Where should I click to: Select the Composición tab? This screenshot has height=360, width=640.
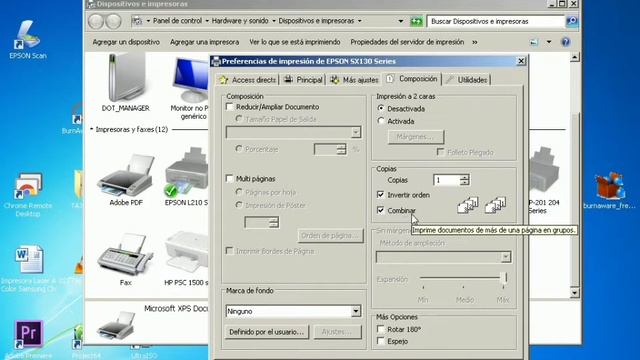click(x=412, y=78)
